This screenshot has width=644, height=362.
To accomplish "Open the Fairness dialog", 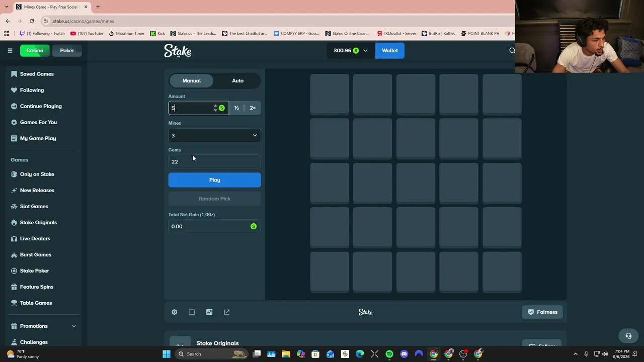I will click(x=542, y=312).
